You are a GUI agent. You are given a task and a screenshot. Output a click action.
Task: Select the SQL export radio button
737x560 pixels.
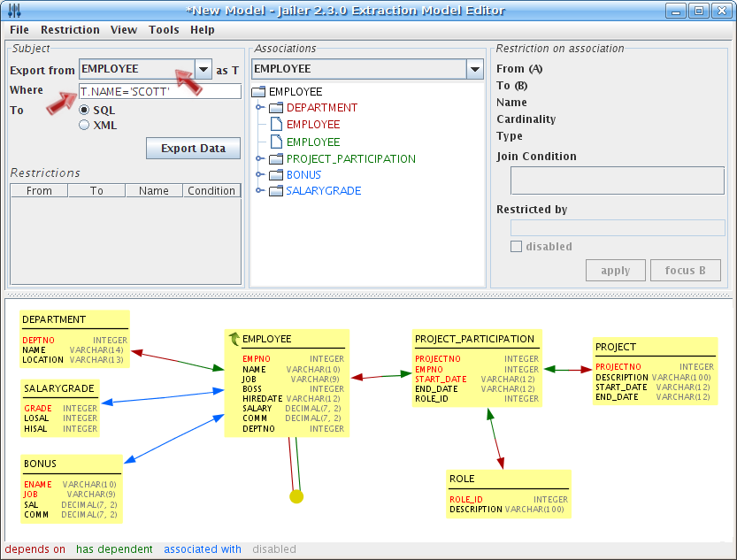(85, 111)
